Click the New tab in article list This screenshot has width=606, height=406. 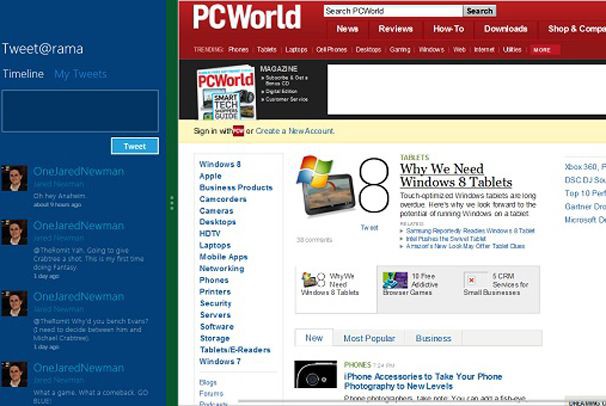[314, 338]
